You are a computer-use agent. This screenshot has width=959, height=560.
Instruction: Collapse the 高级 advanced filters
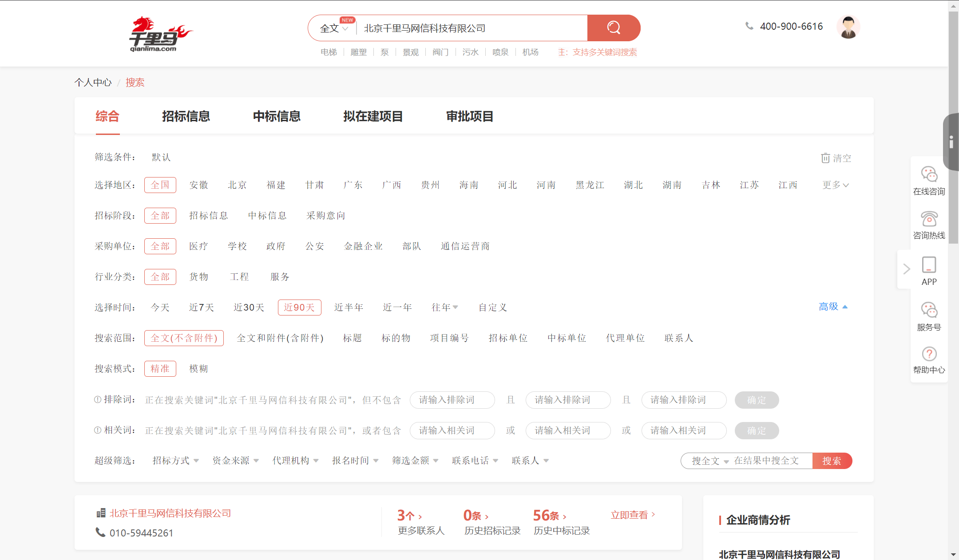pos(833,307)
